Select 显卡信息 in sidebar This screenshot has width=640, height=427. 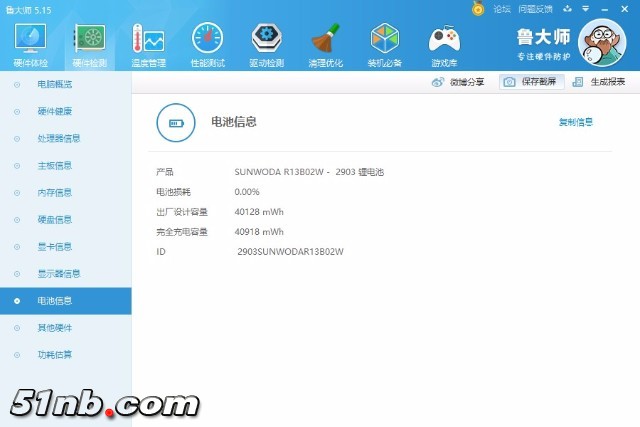point(66,247)
